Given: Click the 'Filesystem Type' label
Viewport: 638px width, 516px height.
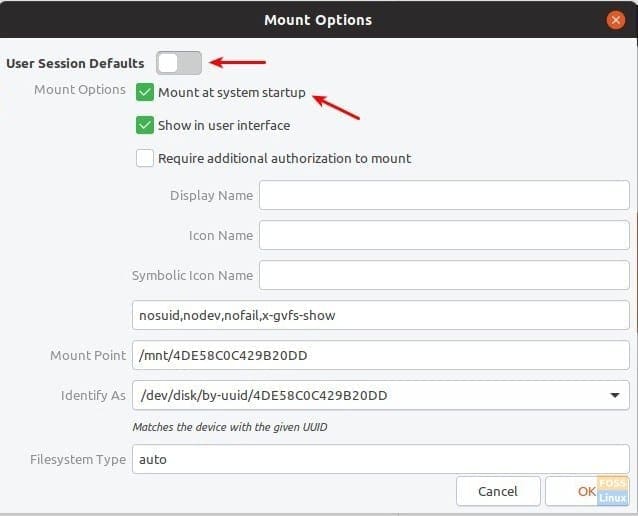Looking at the screenshot, I should (78, 459).
